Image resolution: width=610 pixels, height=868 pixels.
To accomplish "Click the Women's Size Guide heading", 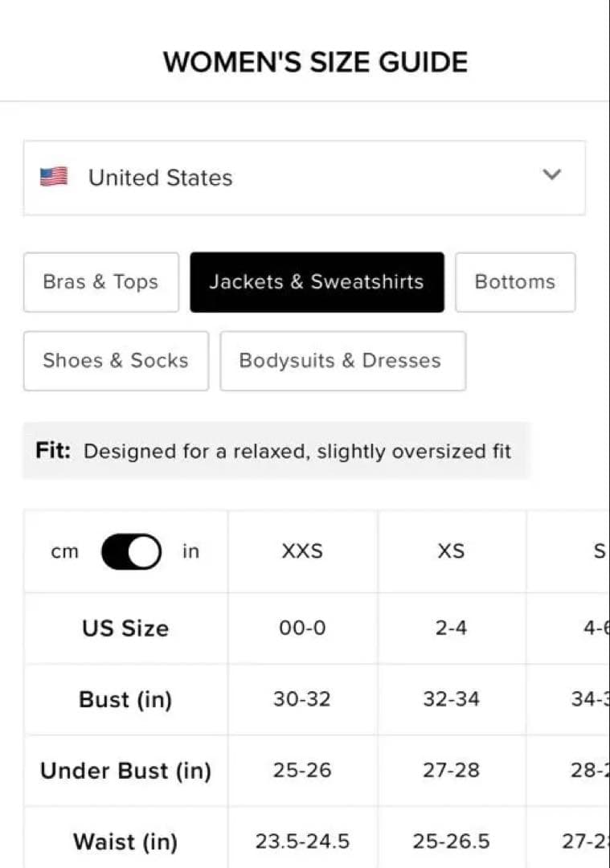I will [x=315, y=63].
